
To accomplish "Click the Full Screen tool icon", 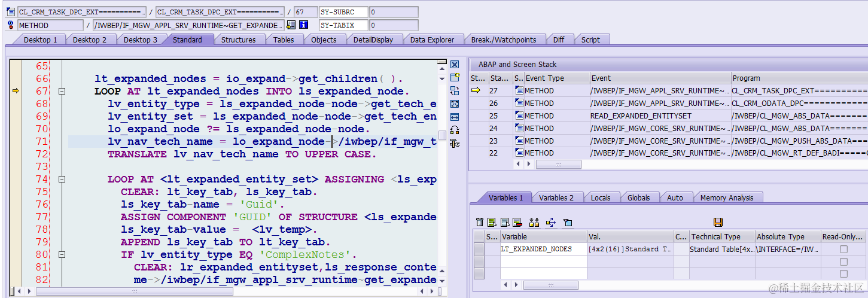I will point(455,104).
